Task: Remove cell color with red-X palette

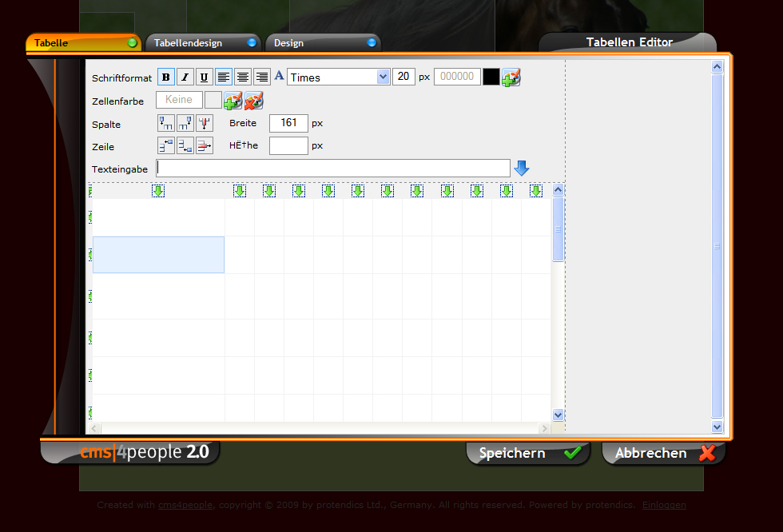Action: [253, 101]
